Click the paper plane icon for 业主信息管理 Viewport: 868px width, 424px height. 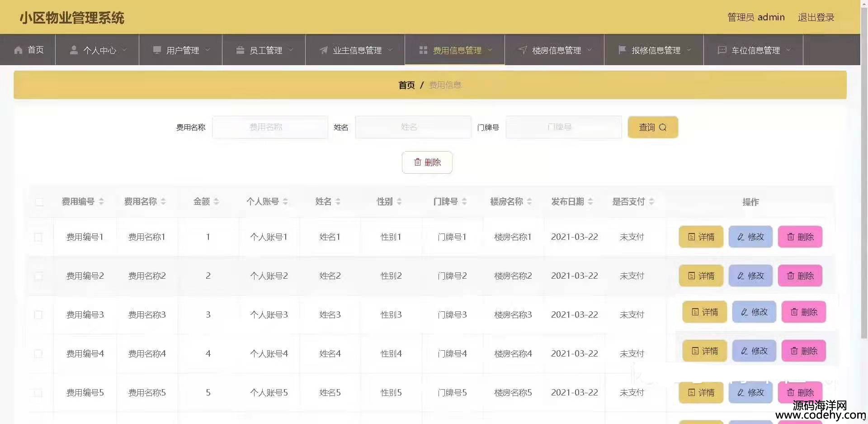coord(324,50)
